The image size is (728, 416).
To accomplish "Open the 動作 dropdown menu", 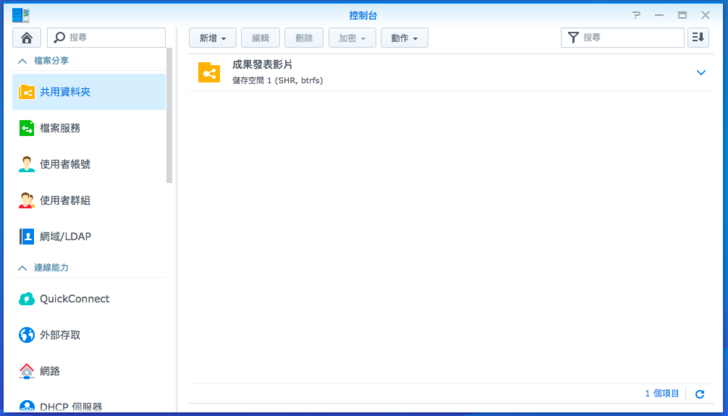I will 404,38.
